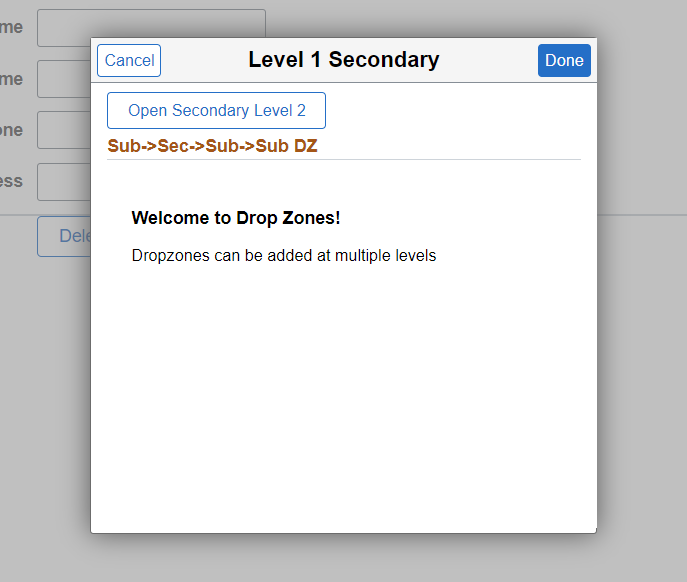The width and height of the screenshot is (687, 582).
Task: Click the partially hidden Delete button
Action: [64, 237]
